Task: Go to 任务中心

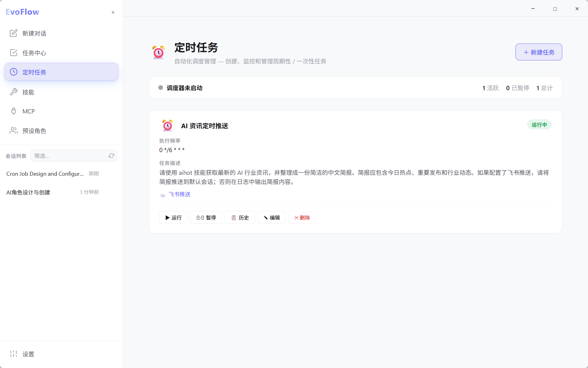Action: [x=61, y=53]
